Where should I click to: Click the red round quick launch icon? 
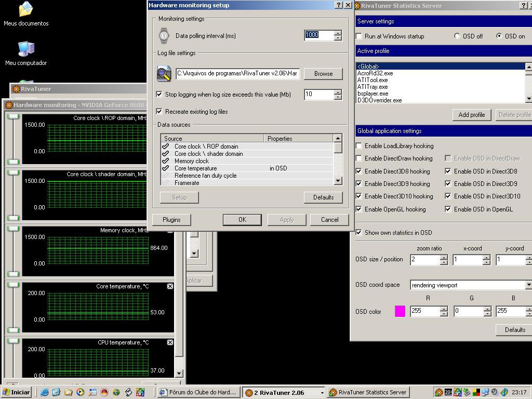[x=104, y=392]
